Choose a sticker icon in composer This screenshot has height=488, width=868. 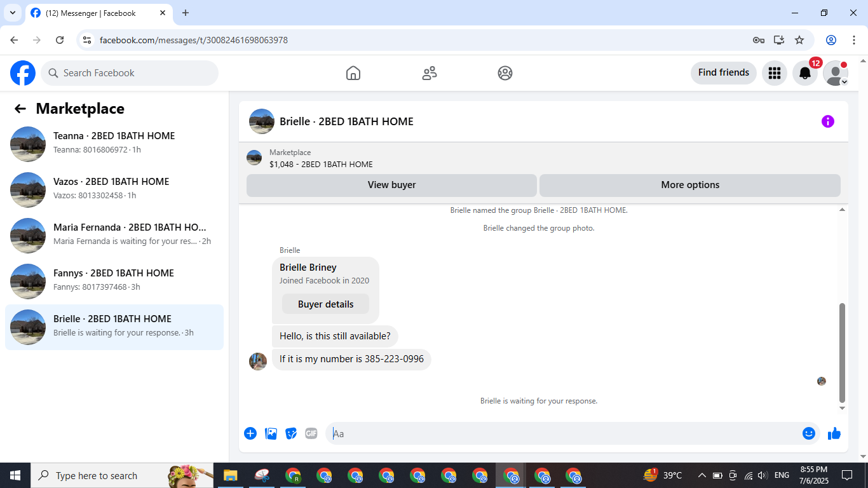291,433
